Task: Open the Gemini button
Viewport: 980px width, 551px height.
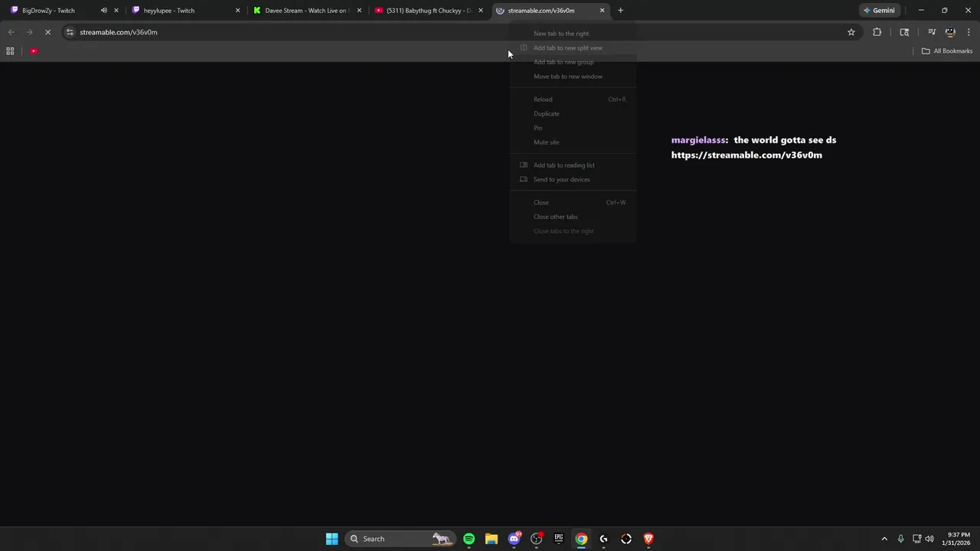Action: [x=879, y=11]
